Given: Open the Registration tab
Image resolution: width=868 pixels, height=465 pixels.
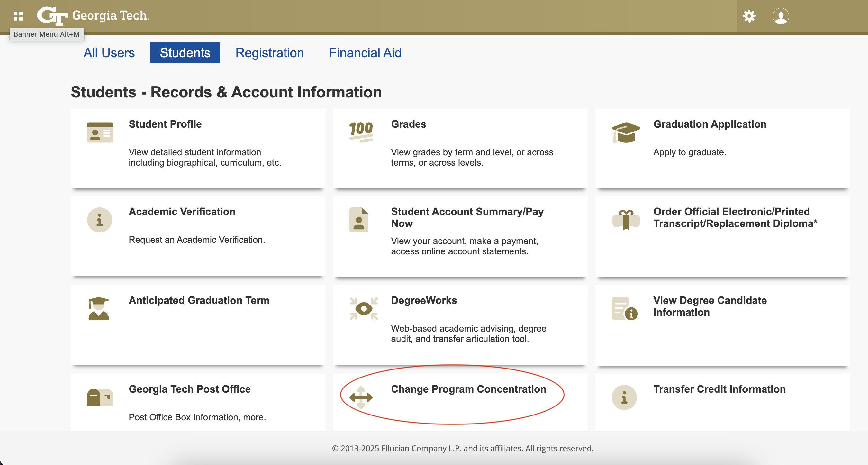Looking at the screenshot, I should click(x=270, y=53).
